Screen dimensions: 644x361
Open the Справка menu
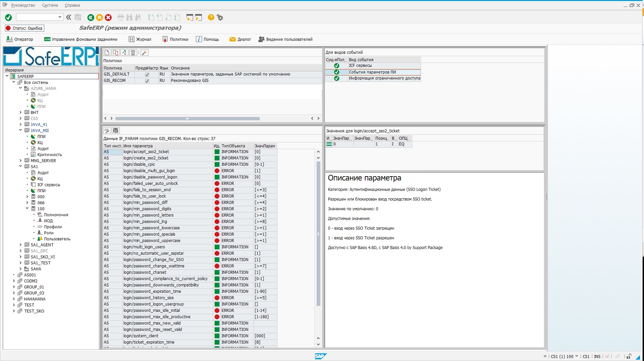(72, 5)
